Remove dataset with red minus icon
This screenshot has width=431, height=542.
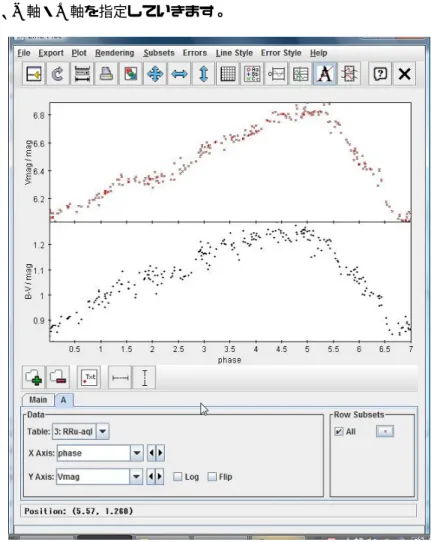click(58, 377)
